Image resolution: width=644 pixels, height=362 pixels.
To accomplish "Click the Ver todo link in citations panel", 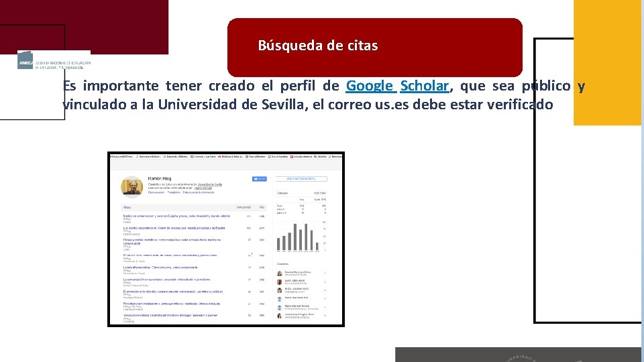I will pos(319,193).
